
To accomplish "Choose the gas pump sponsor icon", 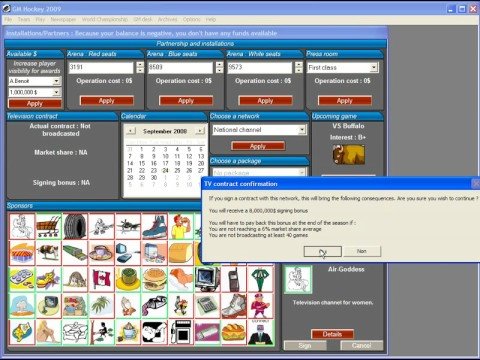I will point(181,332).
